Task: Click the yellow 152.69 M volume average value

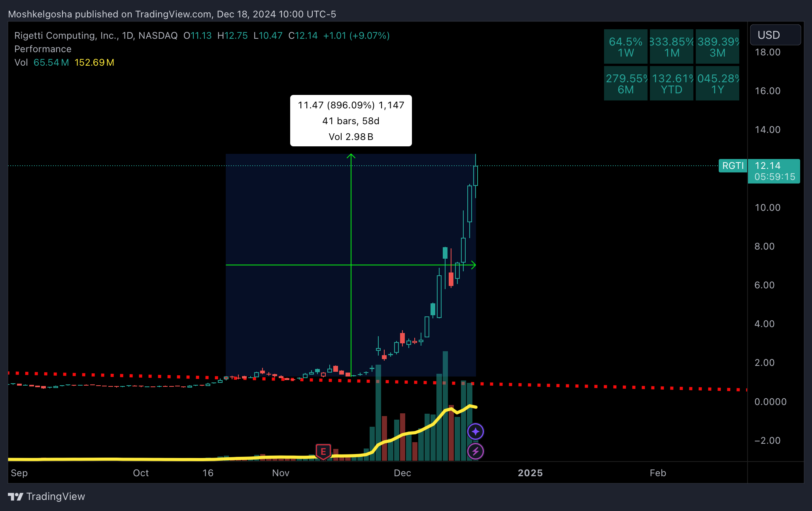Action: pyautogui.click(x=94, y=62)
